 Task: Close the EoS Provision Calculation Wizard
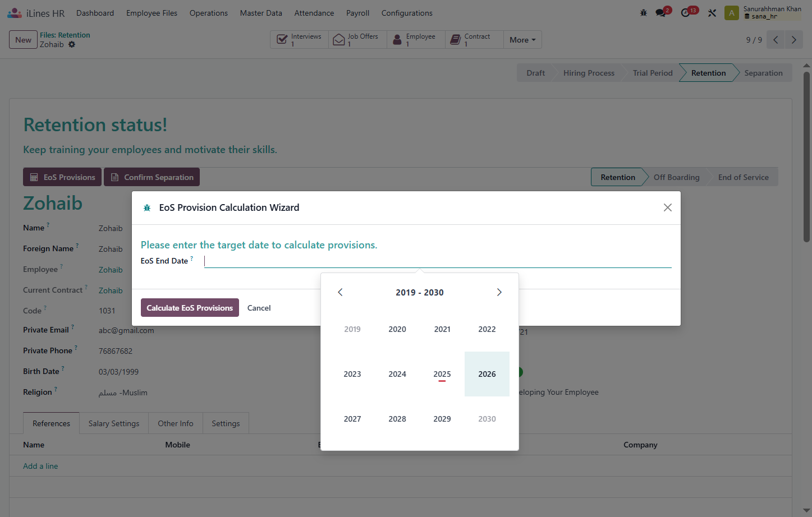click(668, 207)
